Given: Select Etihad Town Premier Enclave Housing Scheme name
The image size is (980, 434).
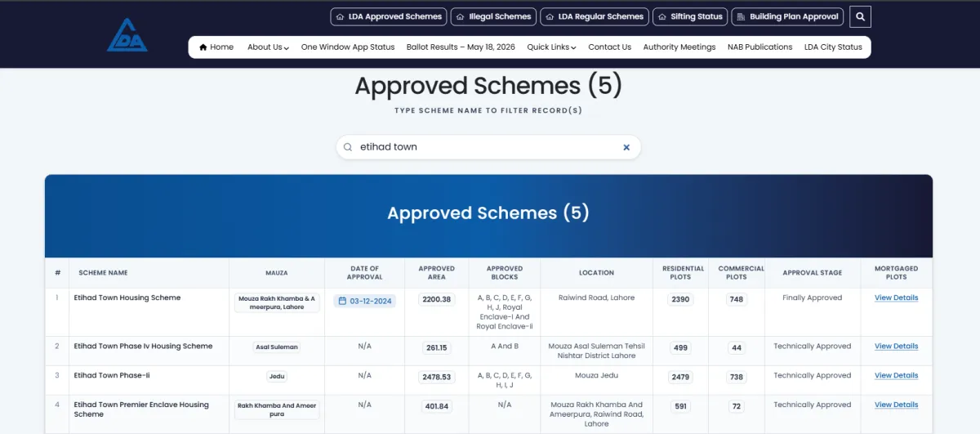Looking at the screenshot, I should point(141,409).
